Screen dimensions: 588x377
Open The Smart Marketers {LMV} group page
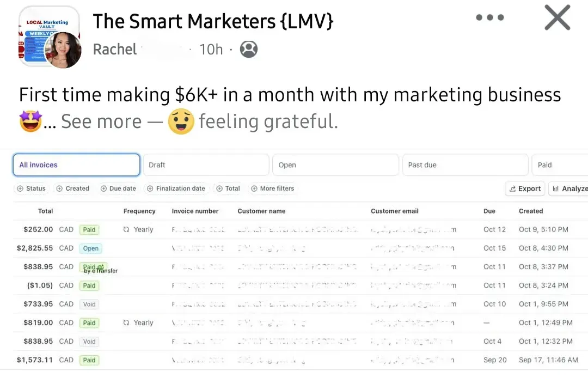coord(213,21)
